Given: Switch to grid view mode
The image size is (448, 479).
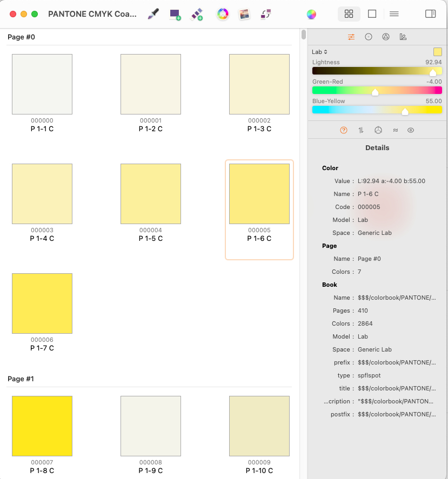Looking at the screenshot, I should (349, 14).
